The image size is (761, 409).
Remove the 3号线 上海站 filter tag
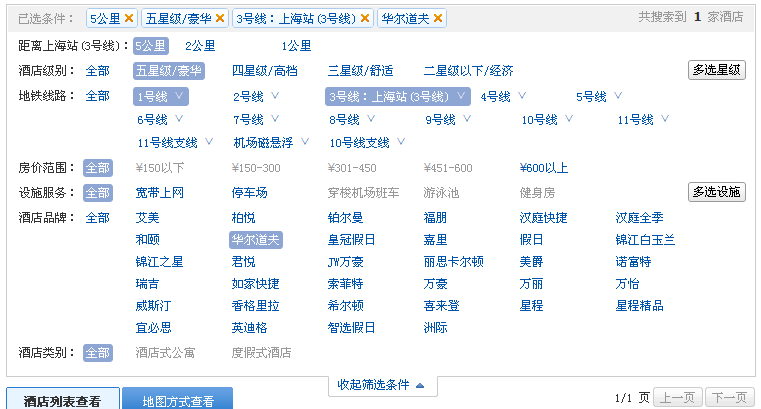[x=365, y=18]
